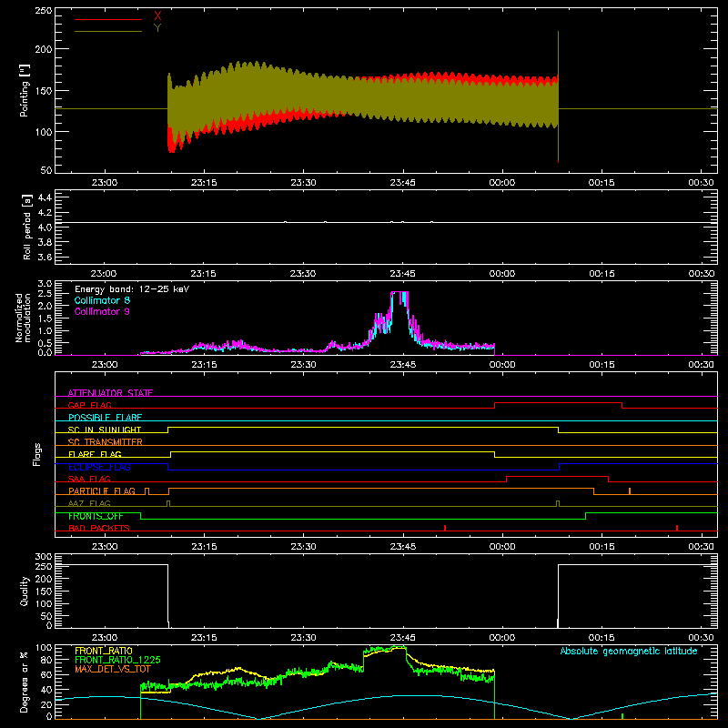Viewport: 728px width, 728px height.
Task: Click the raised GAP_FLAG step segment
Action: (558, 403)
